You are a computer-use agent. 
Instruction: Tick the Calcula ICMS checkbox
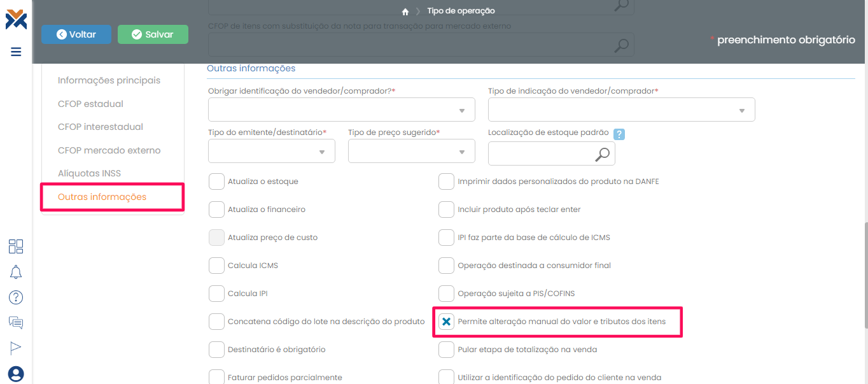point(216,266)
